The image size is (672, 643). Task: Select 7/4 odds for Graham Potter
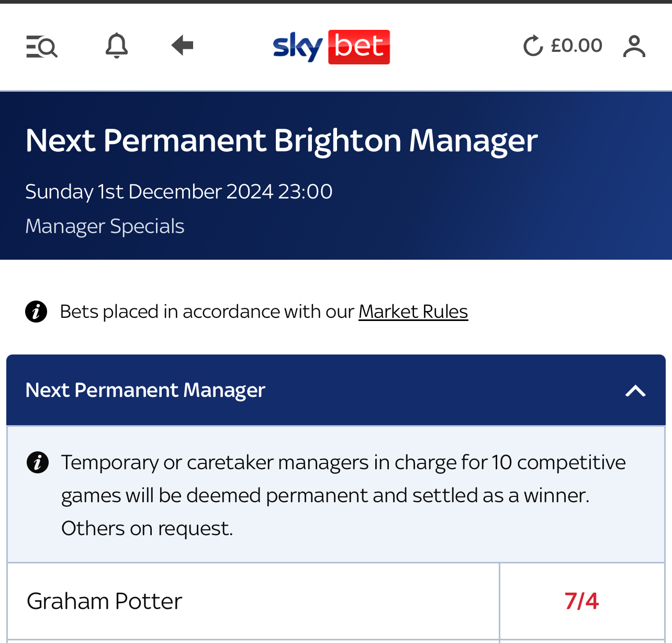click(x=582, y=601)
